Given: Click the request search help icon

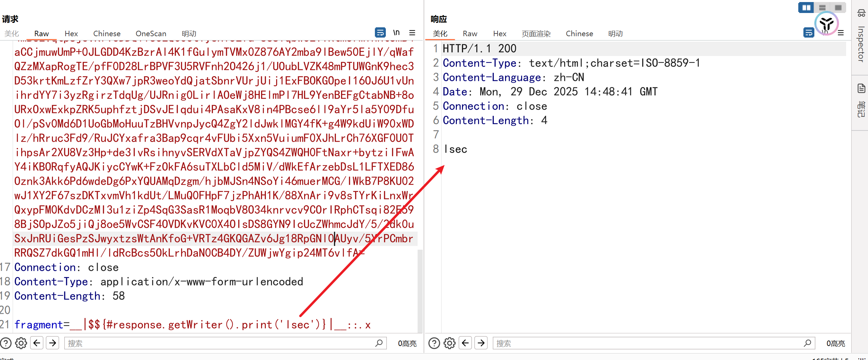Looking at the screenshot, I should [6, 343].
